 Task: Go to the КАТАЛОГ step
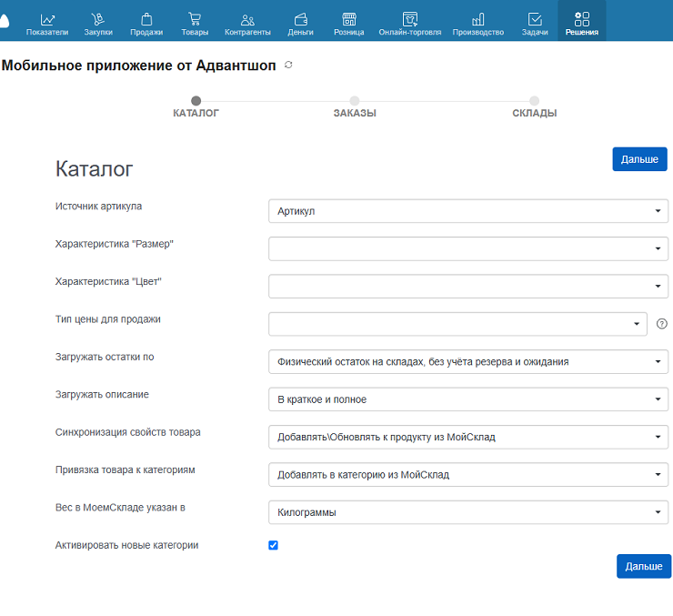(x=196, y=106)
